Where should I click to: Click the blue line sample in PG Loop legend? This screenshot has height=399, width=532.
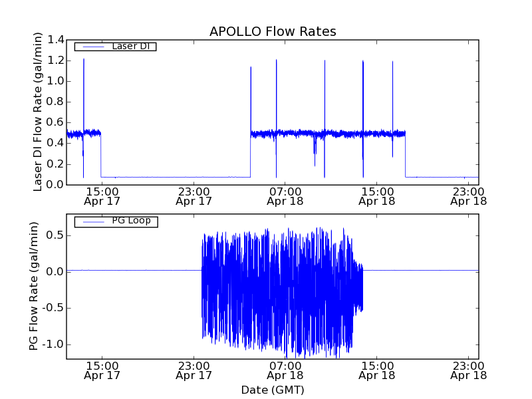pos(93,221)
